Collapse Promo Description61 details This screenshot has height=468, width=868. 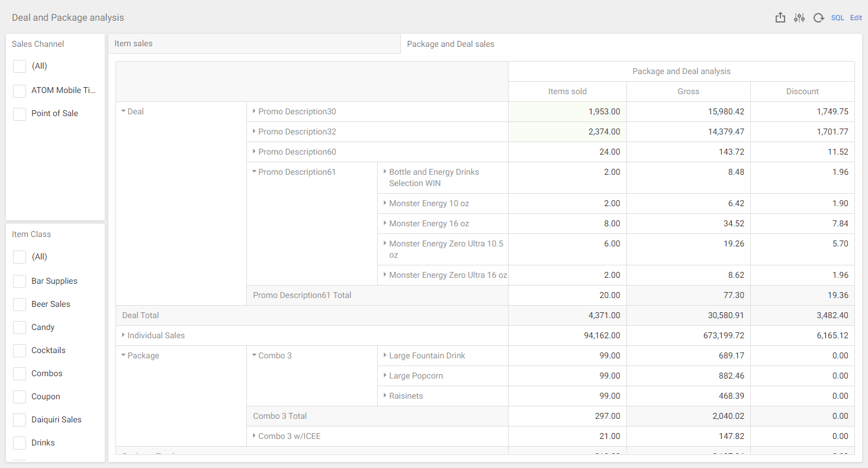pyautogui.click(x=255, y=172)
